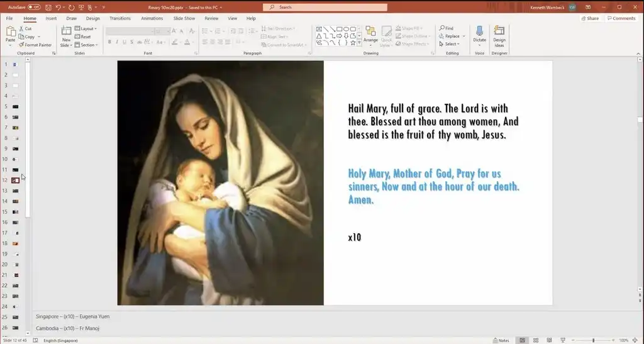
Task: Open the Layout dropdown
Action: [x=86, y=29]
